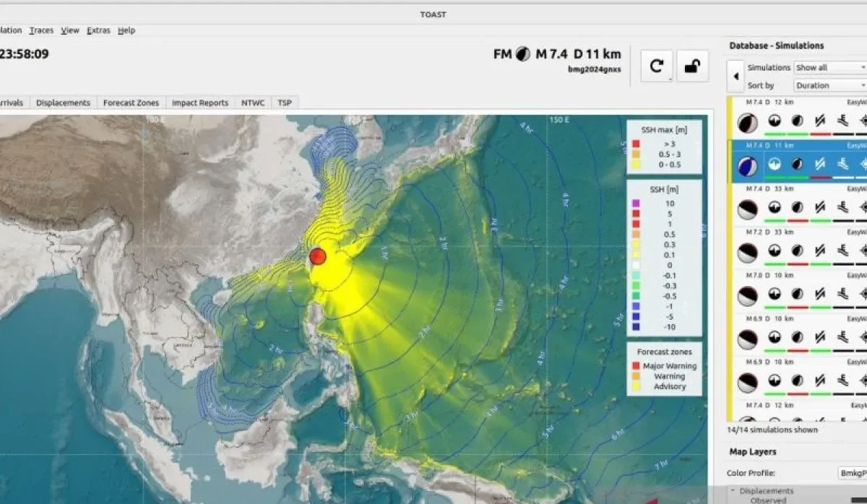Click the half-filled semicircle icon in the M 7.2 D 33 km row
Viewport: 867px width, 504px height.
775,251
